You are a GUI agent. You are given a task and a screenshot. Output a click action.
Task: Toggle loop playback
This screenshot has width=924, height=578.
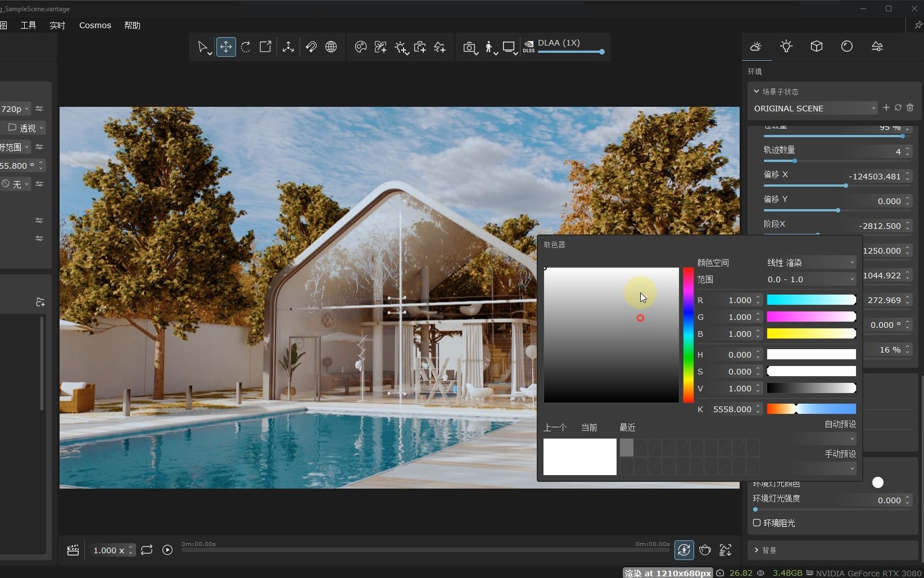click(147, 550)
